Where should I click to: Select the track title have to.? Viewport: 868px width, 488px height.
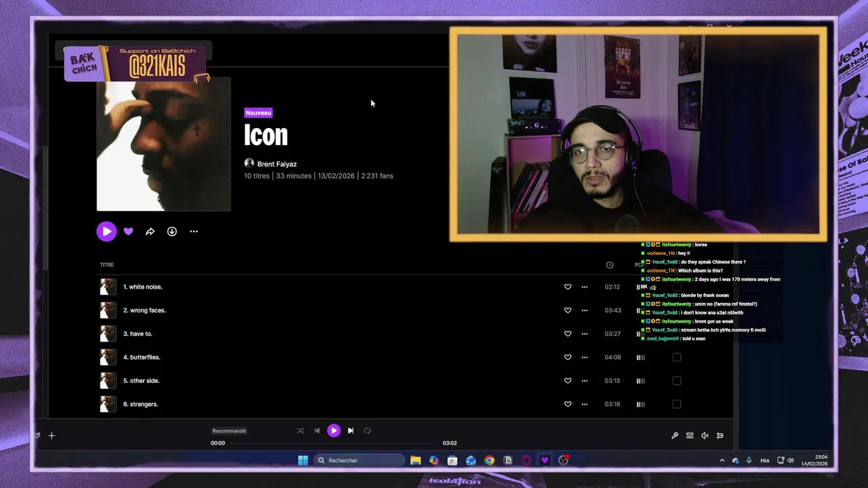tap(138, 333)
